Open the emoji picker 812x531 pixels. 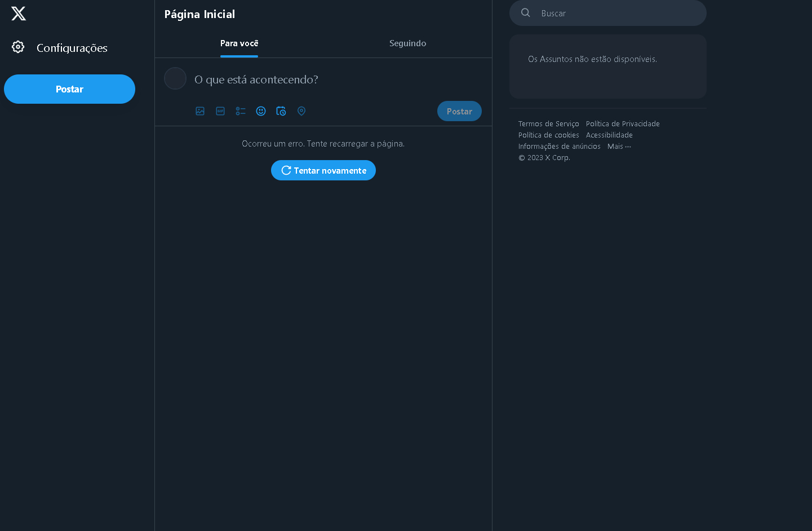coord(261,111)
